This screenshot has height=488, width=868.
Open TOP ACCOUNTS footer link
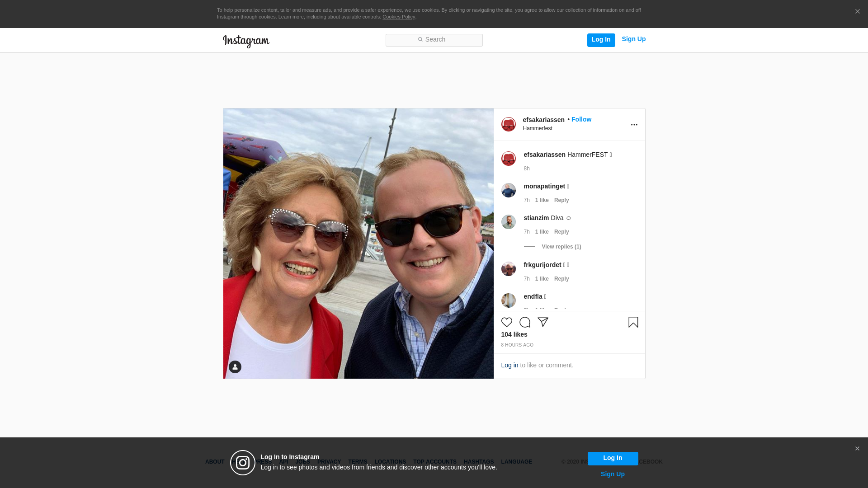(434, 462)
